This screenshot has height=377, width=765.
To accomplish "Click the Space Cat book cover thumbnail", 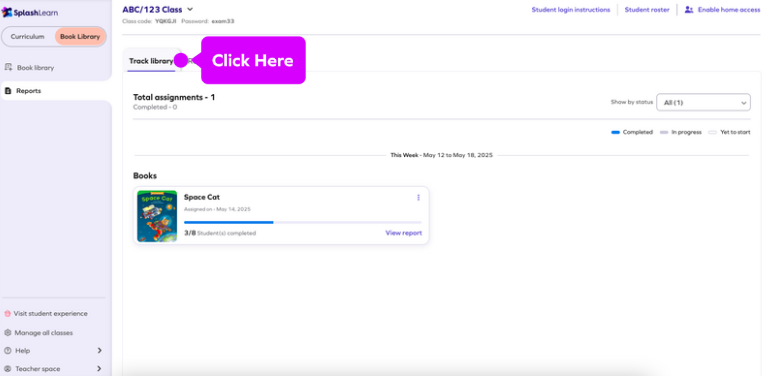I will (157, 216).
